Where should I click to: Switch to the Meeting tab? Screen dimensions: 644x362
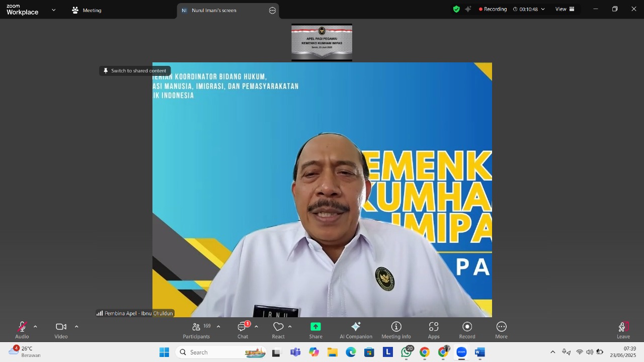(x=87, y=10)
